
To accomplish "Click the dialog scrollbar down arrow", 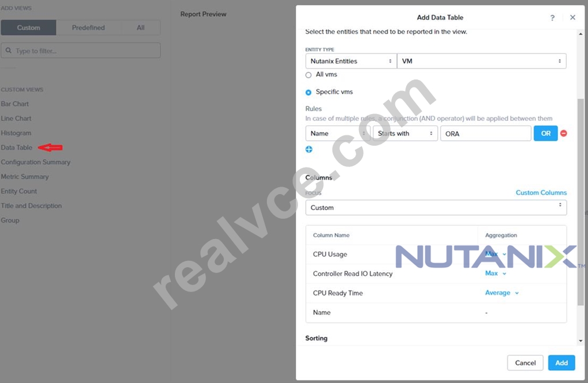I will [x=581, y=341].
